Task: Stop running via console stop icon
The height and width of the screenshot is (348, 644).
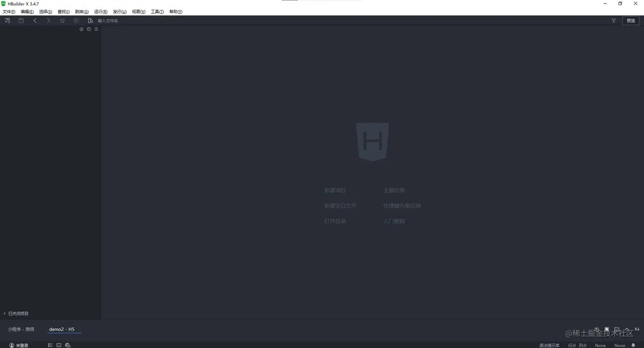Action: pos(607,329)
